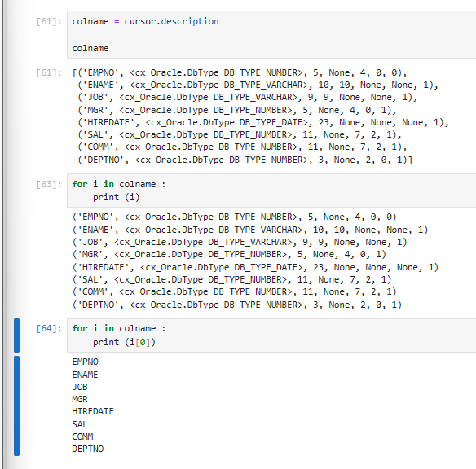Image resolution: width=476 pixels, height=469 pixels.
Task: Click 'print (i[0])' line in cell 64
Action: (x=124, y=342)
